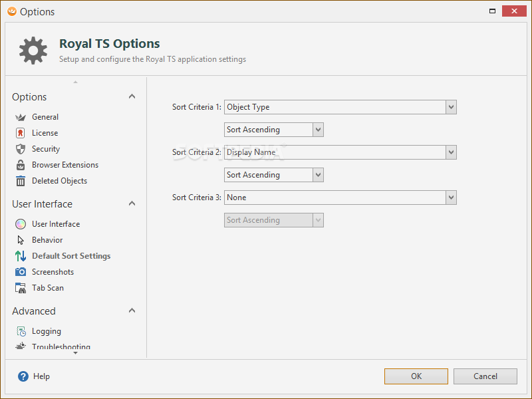Open the Sort Criteria 1 dropdown arrow
Screen dimensions: 532x399
tap(451, 107)
